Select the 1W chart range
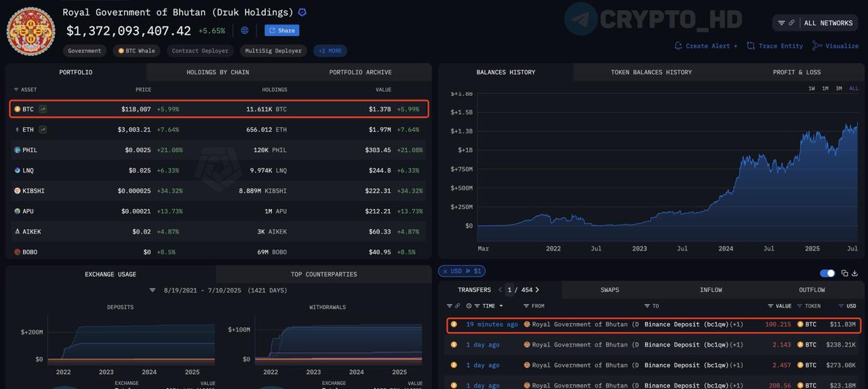 pyautogui.click(x=812, y=88)
